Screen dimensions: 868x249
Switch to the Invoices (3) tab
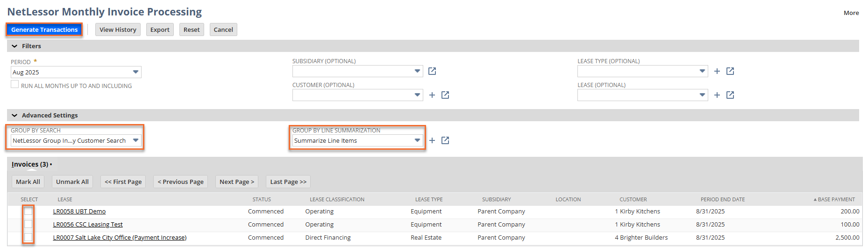point(32,164)
